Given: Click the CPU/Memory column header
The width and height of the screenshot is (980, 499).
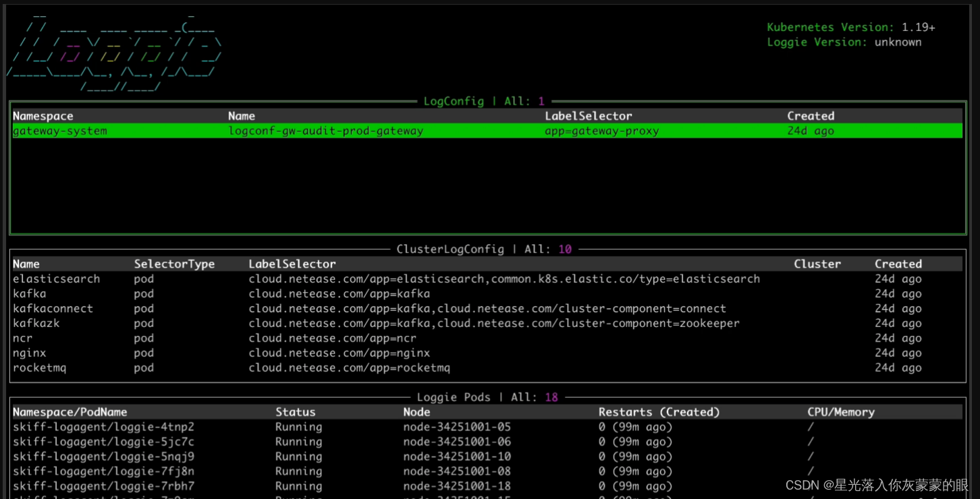Looking at the screenshot, I should point(841,412).
